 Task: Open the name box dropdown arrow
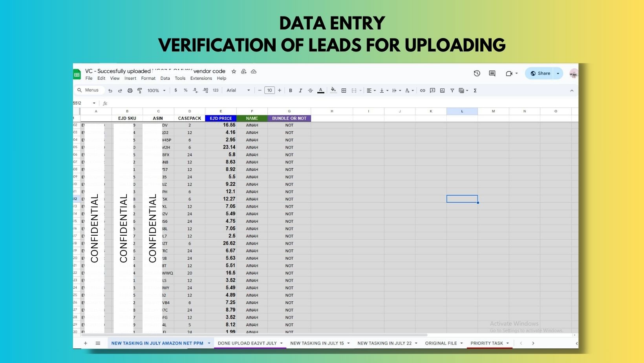tap(94, 103)
